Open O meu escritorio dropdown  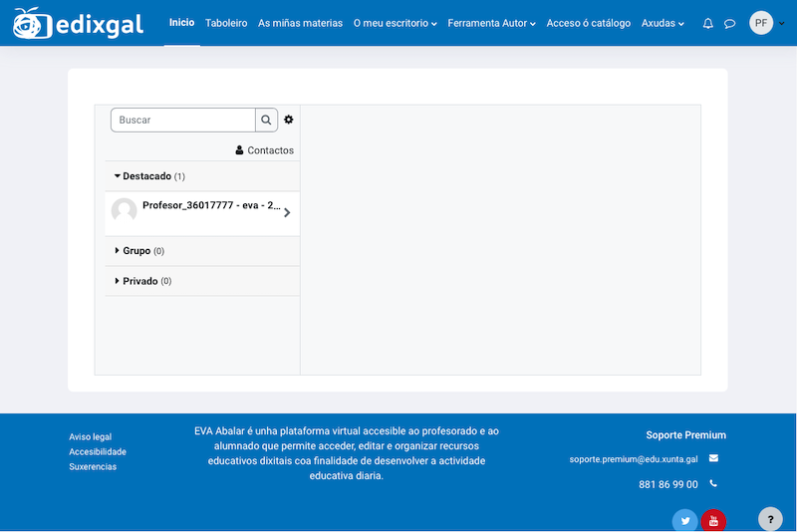tap(395, 23)
